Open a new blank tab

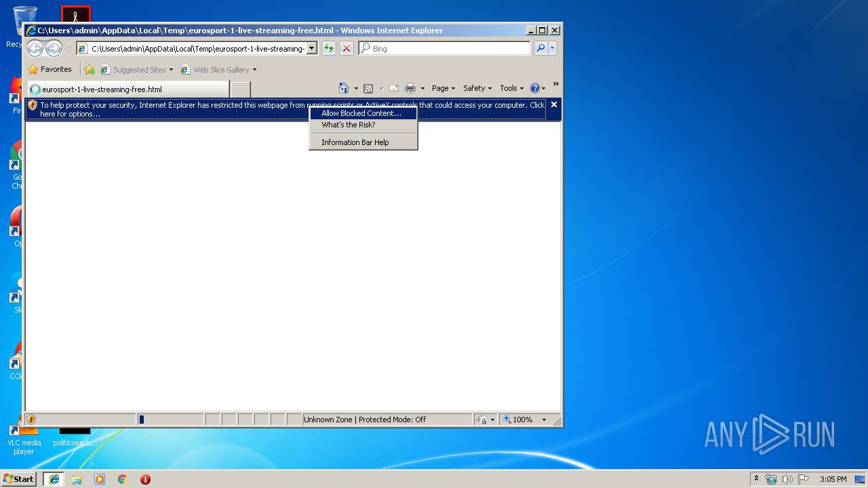[241, 89]
